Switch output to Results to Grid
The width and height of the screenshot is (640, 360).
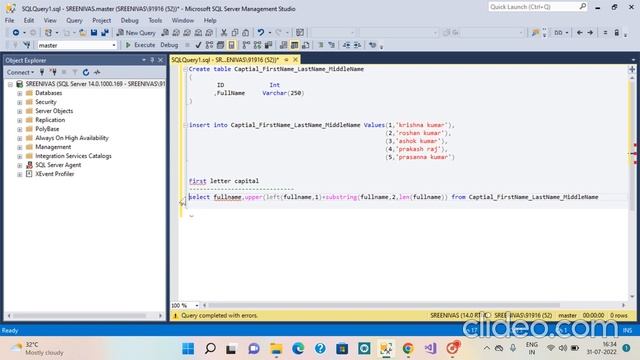[x=294, y=45]
